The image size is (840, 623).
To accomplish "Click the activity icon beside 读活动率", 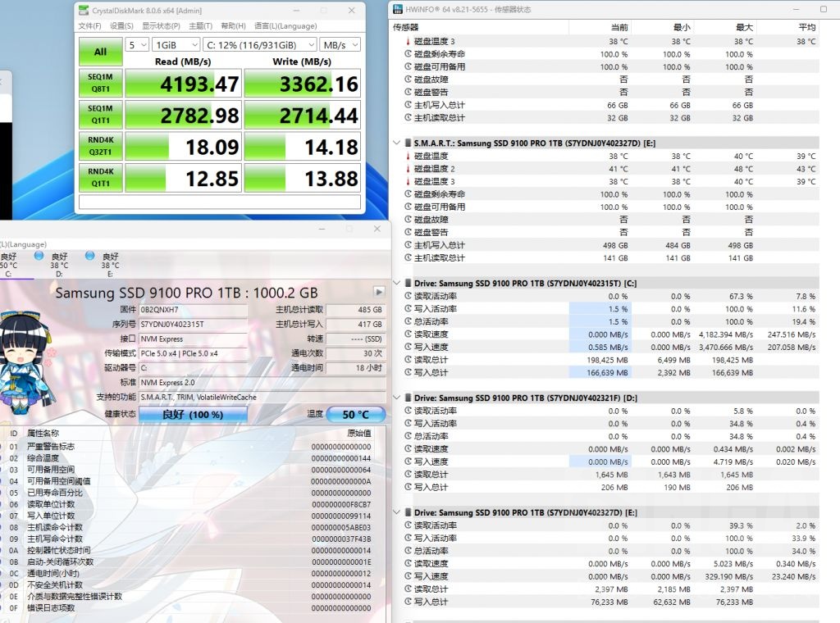I will click(x=407, y=296).
